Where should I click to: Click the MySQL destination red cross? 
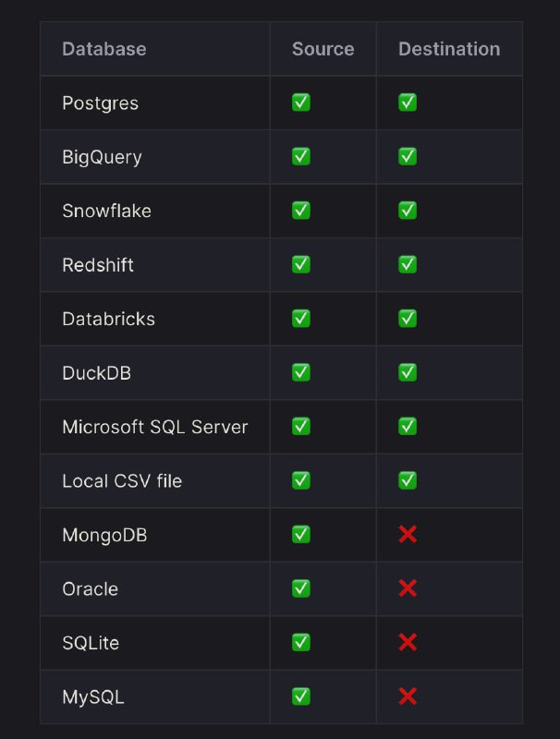(408, 696)
